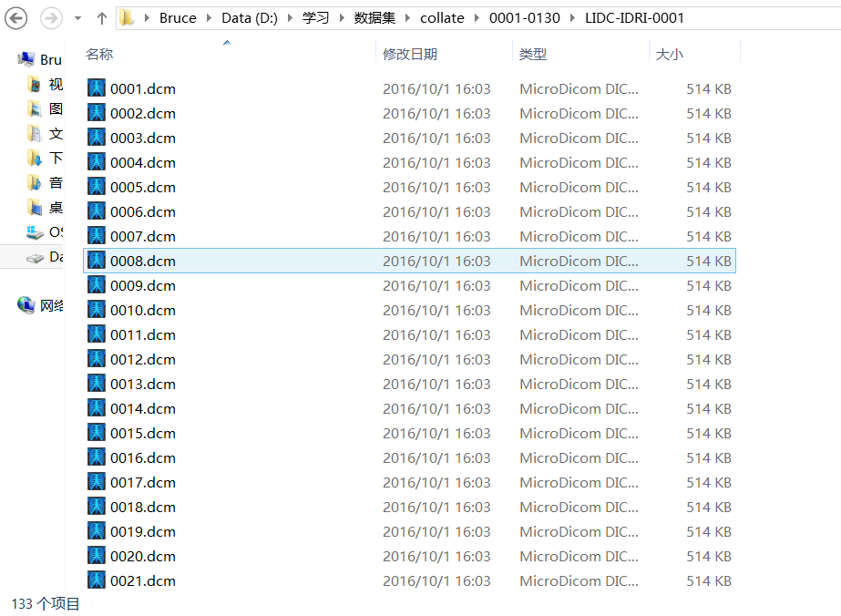Screen dimensions: 841x616
Task: Click the 0010.dcm DICOM file icon
Action: click(97, 310)
